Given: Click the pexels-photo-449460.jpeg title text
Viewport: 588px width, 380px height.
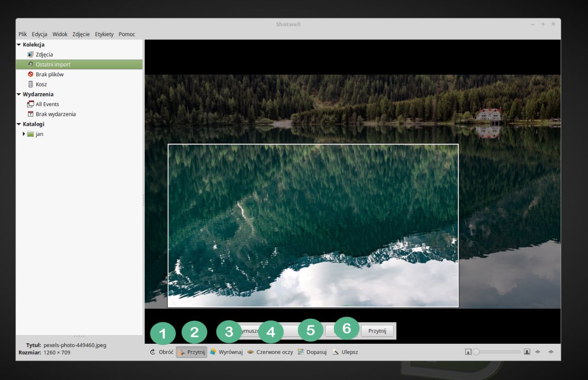Looking at the screenshot, I should (x=75, y=345).
